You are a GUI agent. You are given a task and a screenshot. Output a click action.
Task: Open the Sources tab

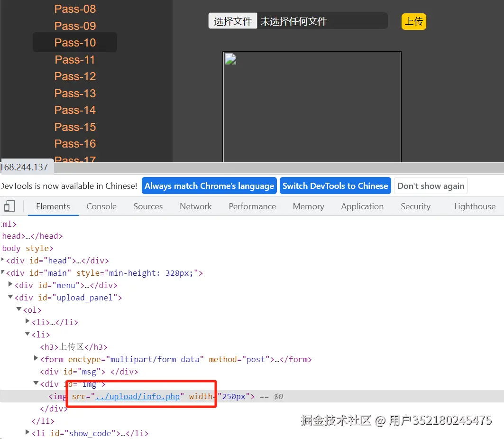[148, 206]
